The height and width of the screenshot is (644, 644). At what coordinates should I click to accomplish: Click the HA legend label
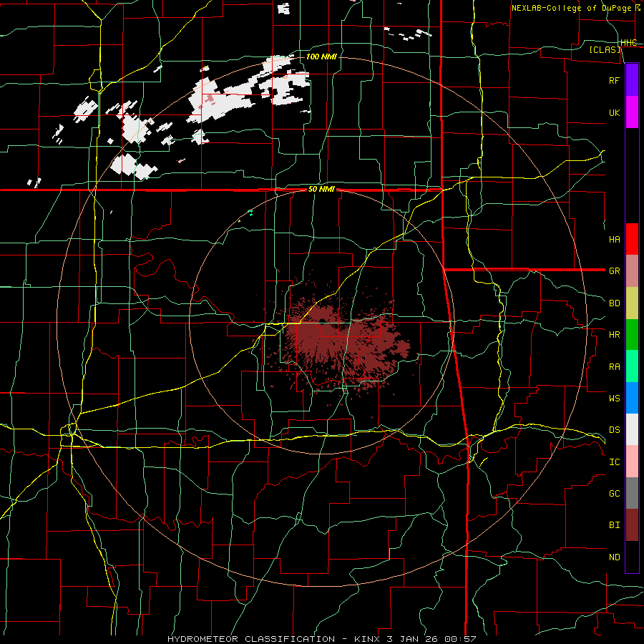coord(614,239)
